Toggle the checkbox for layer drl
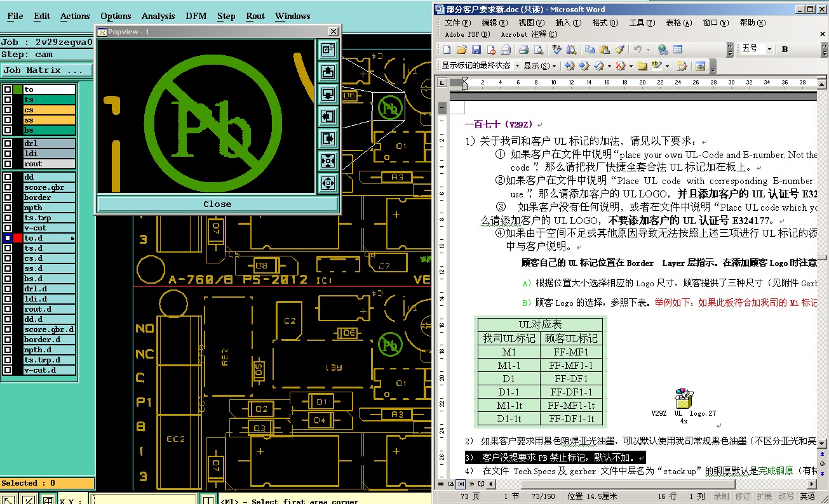The width and height of the screenshot is (829, 504). pyautogui.click(x=8, y=143)
